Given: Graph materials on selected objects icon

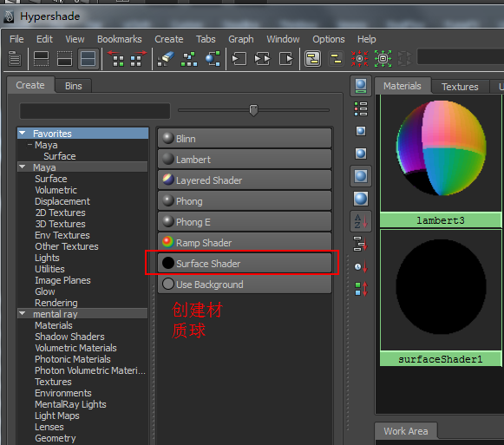Looking at the screenshot, I should coord(213,59).
